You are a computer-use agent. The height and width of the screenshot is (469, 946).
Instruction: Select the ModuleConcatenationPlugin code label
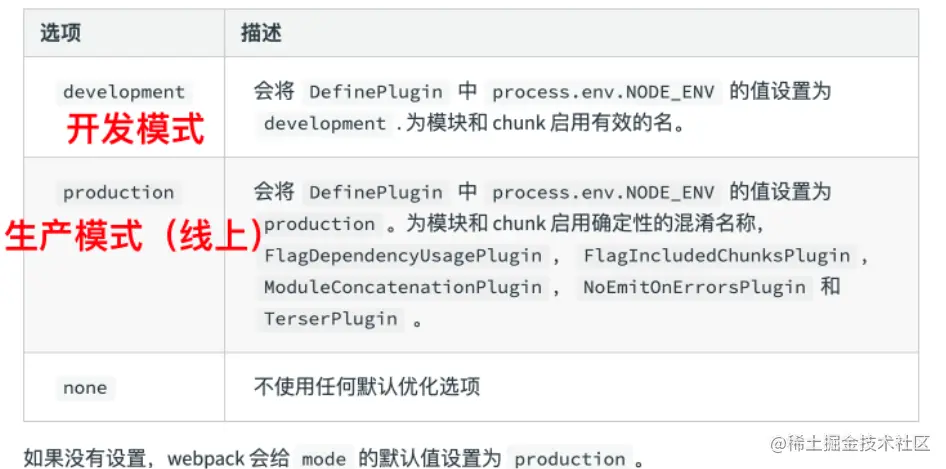click(x=403, y=288)
